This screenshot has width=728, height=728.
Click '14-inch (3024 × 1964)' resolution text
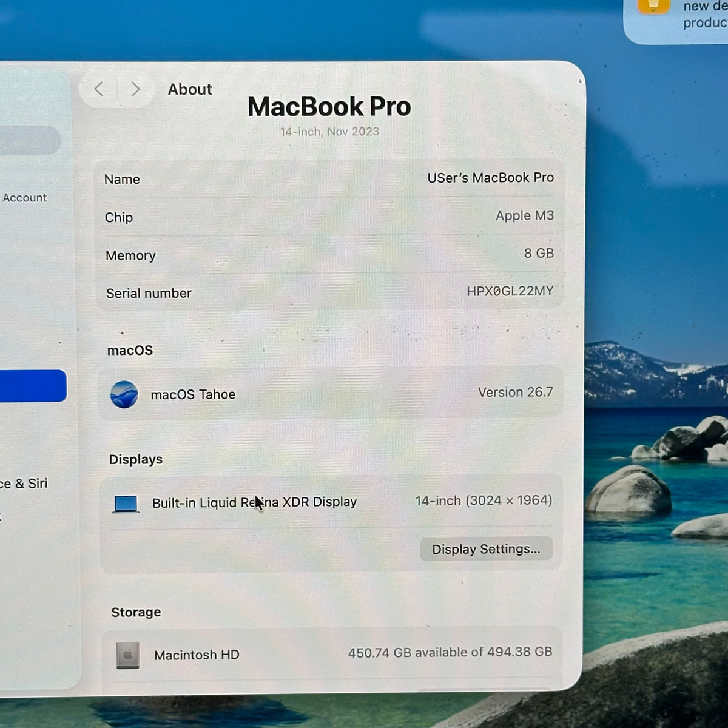click(484, 500)
